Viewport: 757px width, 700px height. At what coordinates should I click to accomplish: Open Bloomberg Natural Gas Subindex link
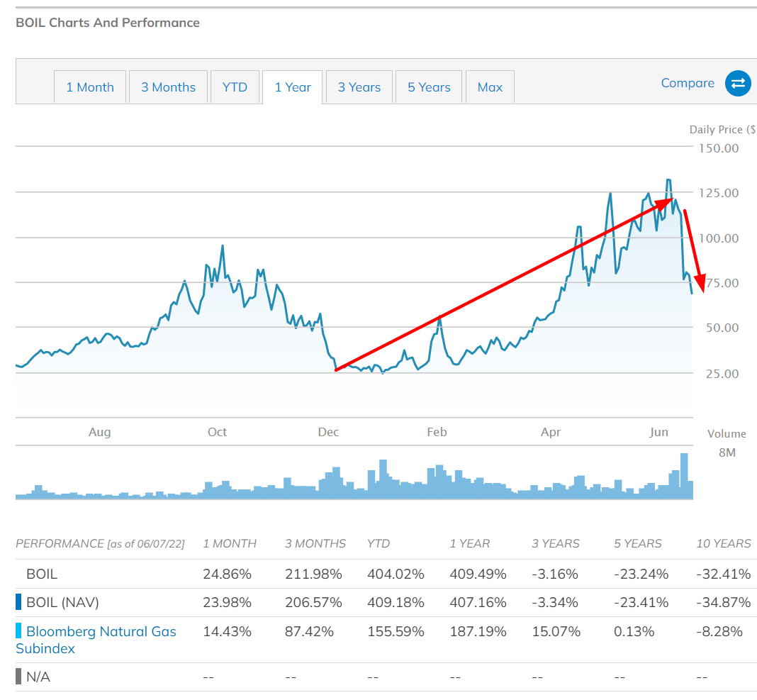tap(96, 640)
